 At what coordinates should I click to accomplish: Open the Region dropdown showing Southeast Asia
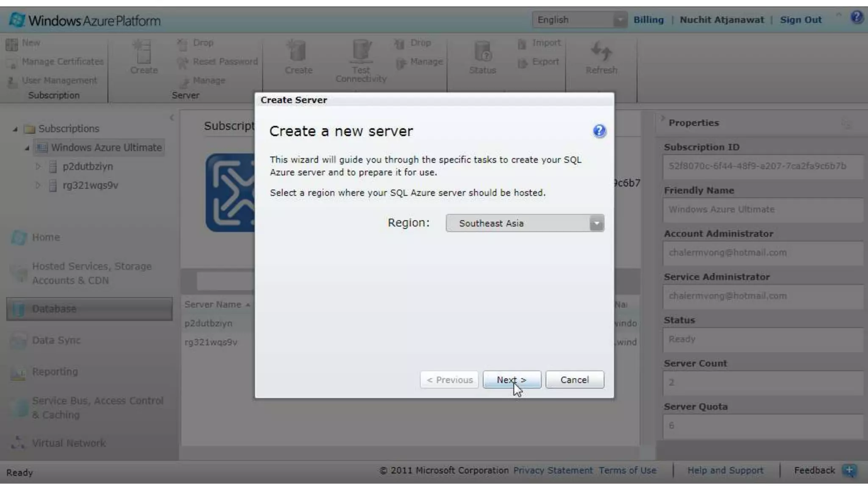pos(525,223)
